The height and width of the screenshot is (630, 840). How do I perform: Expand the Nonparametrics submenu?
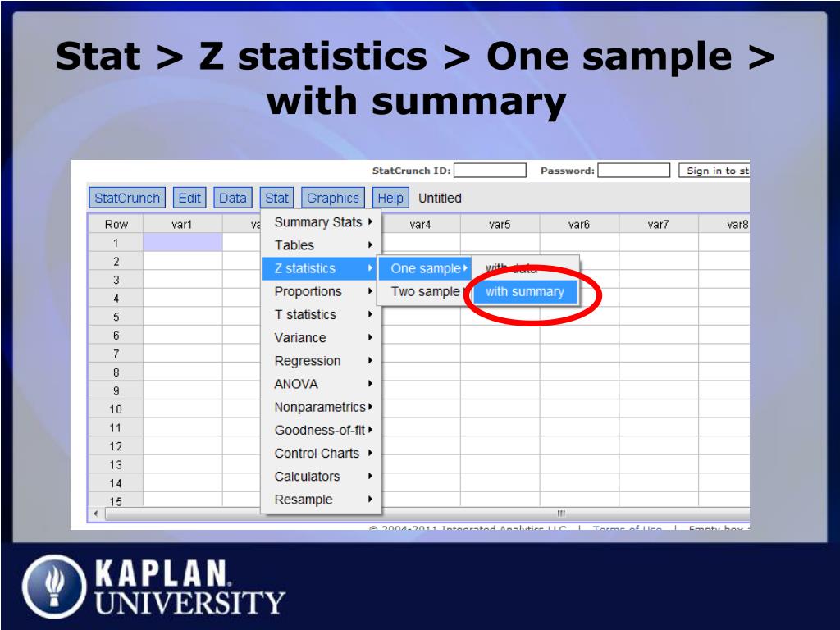[322, 407]
